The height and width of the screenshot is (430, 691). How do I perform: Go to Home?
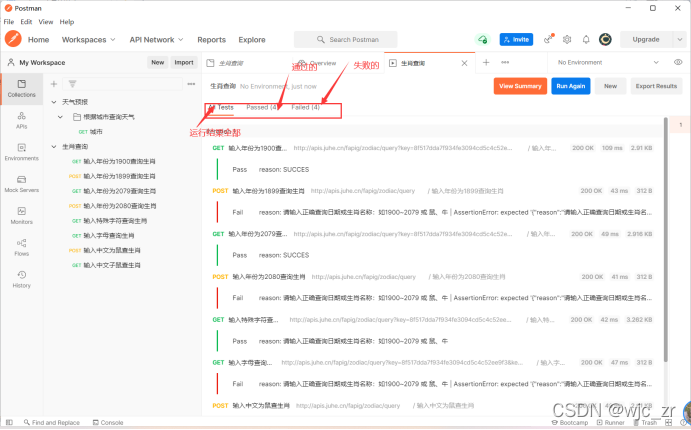point(38,40)
